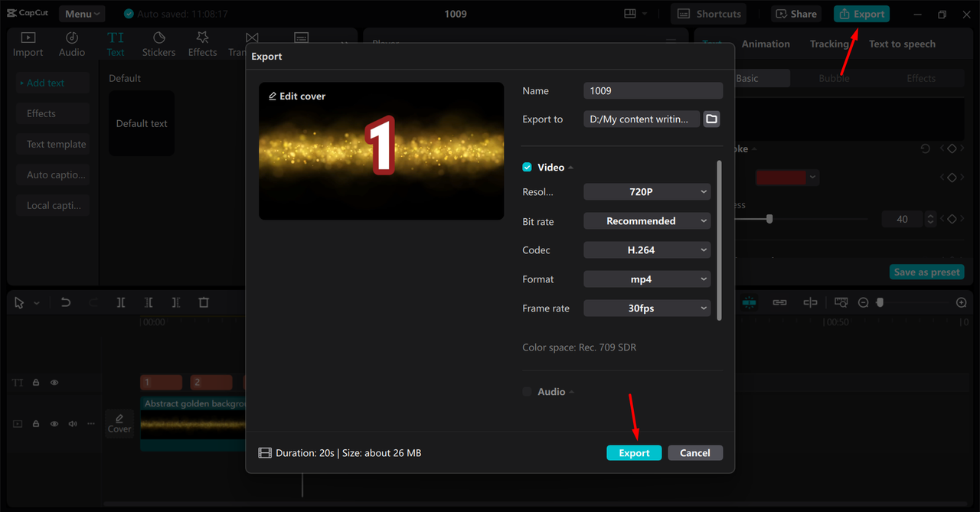Open the Effects tab in top toolbar
This screenshot has height=512, width=980.
coord(202,44)
